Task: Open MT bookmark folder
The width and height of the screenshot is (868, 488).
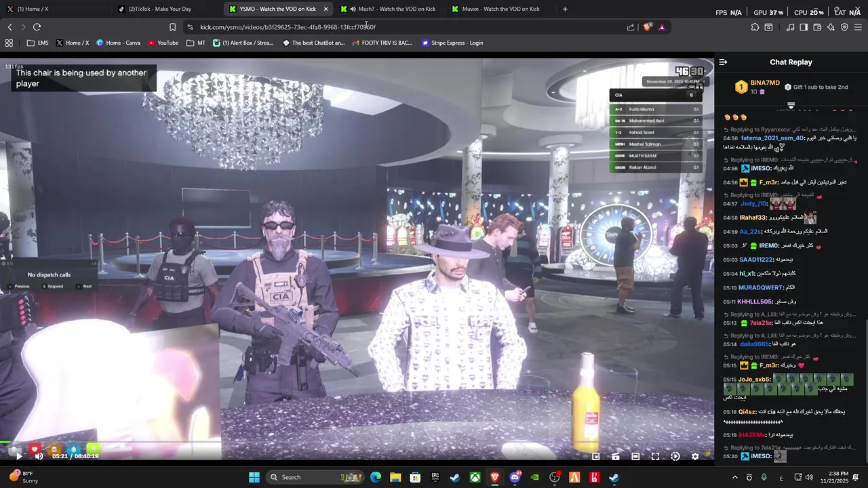Action: point(195,43)
